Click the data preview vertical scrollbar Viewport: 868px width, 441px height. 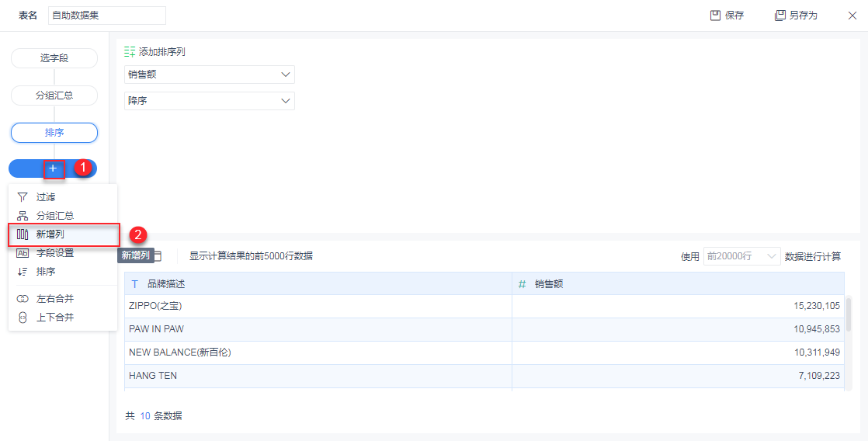pos(848,314)
